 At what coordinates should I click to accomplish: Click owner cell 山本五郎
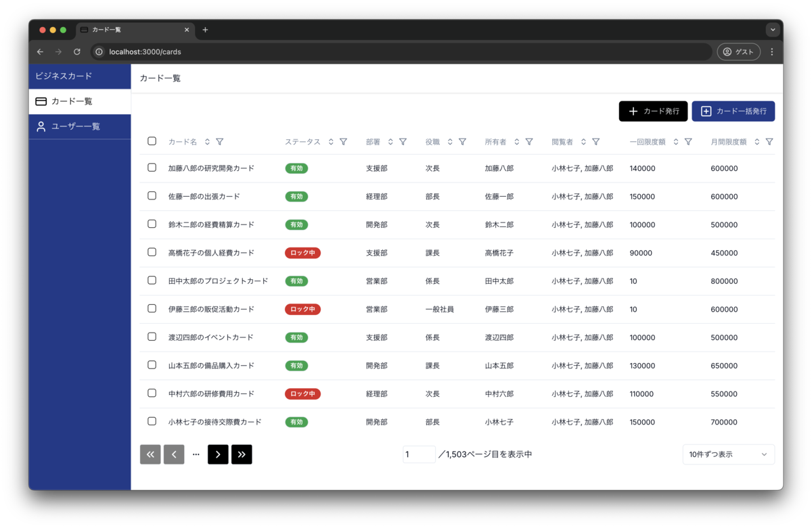499,366
